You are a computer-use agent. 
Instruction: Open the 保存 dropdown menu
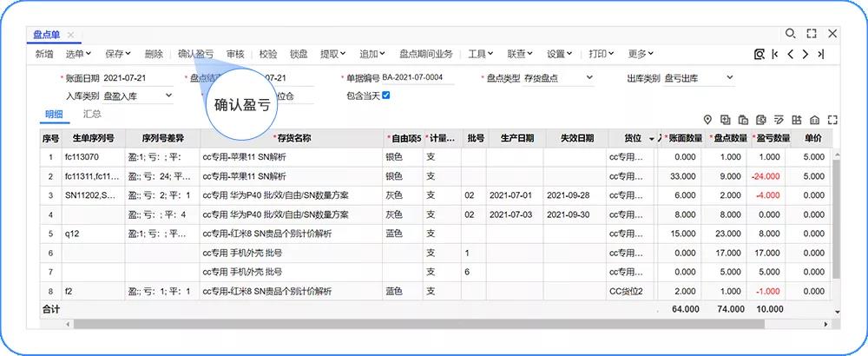pyautogui.click(x=118, y=54)
